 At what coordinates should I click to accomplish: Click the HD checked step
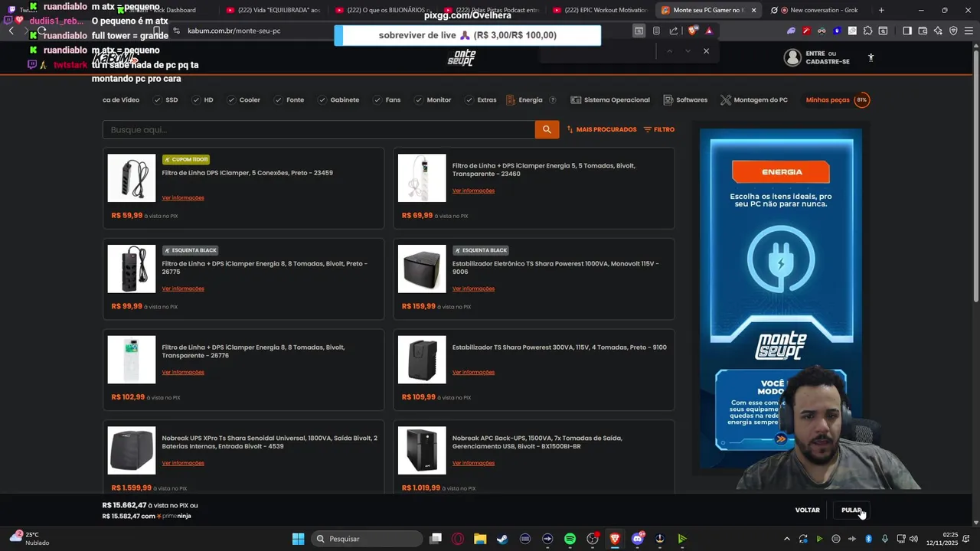203,100
